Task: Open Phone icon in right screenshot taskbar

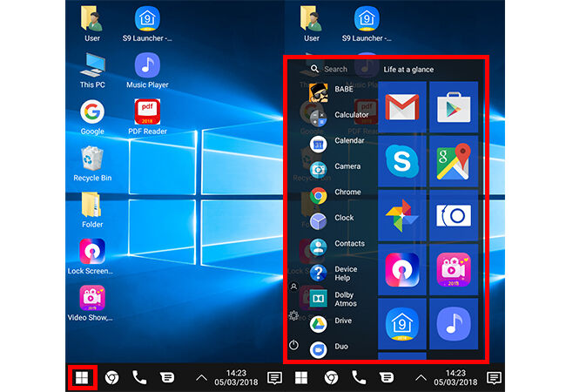Action: pos(359,377)
